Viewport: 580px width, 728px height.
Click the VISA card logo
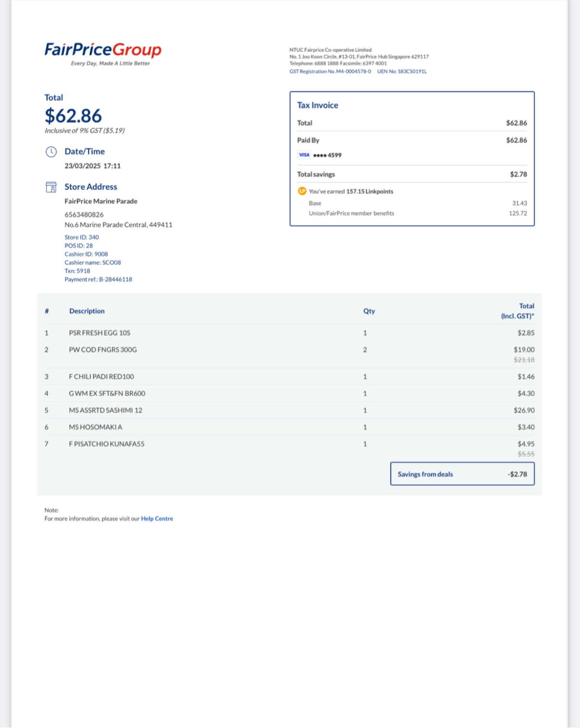[x=304, y=155]
